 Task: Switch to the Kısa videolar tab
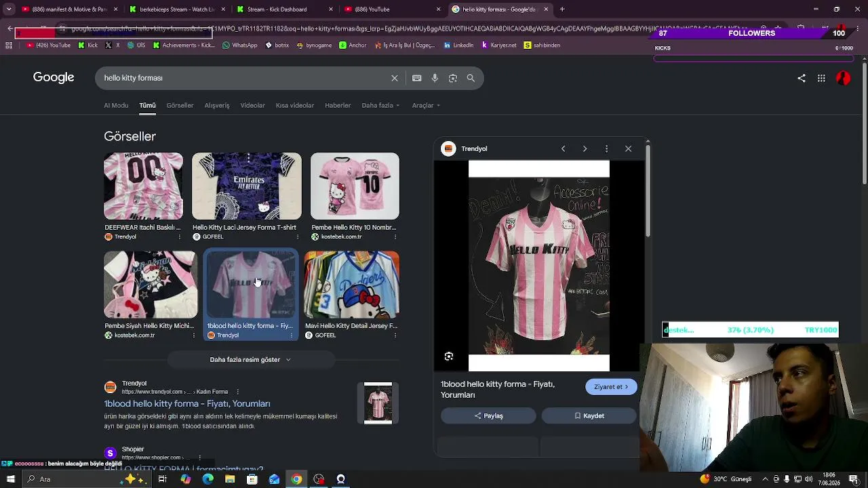[294, 106]
